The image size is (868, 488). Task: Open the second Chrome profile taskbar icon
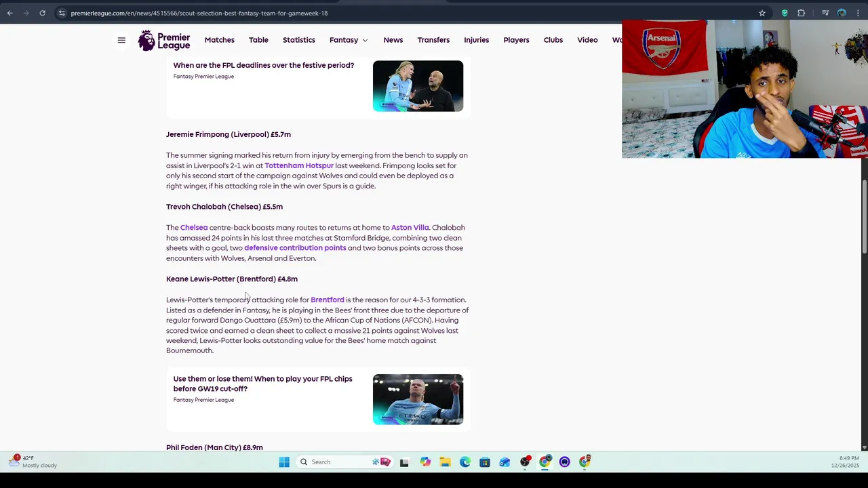pyautogui.click(x=585, y=462)
